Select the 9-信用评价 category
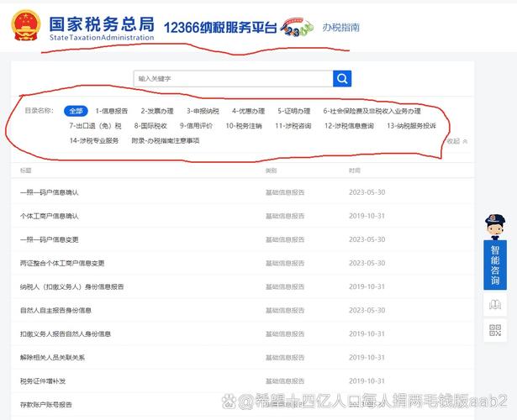 click(196, 126)
